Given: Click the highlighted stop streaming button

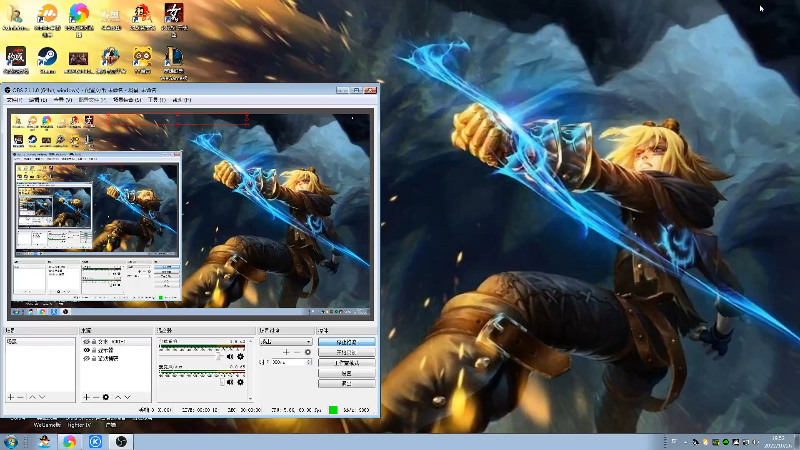Looking at the screenshot, I should tap(346, 342).
